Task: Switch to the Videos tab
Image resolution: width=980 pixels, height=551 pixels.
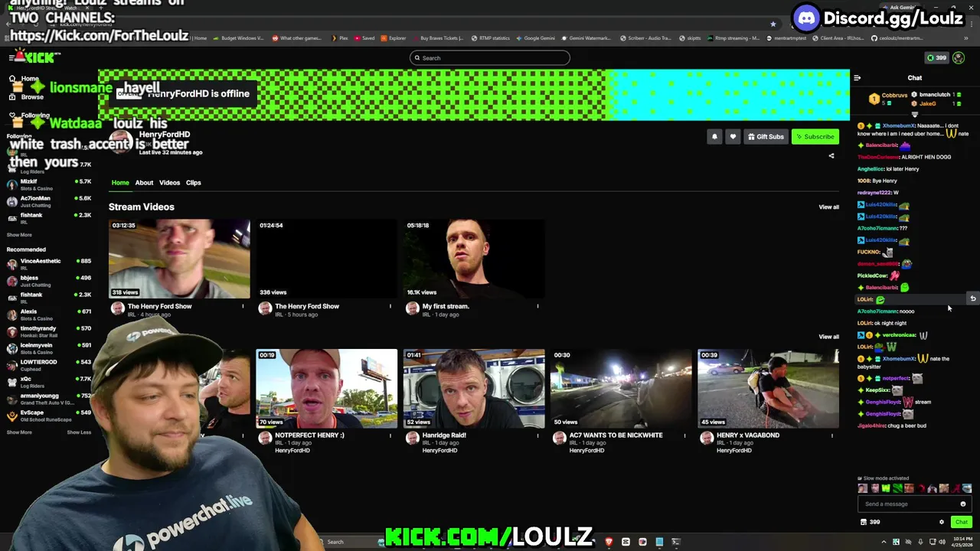Action: [x=169, y=183]
